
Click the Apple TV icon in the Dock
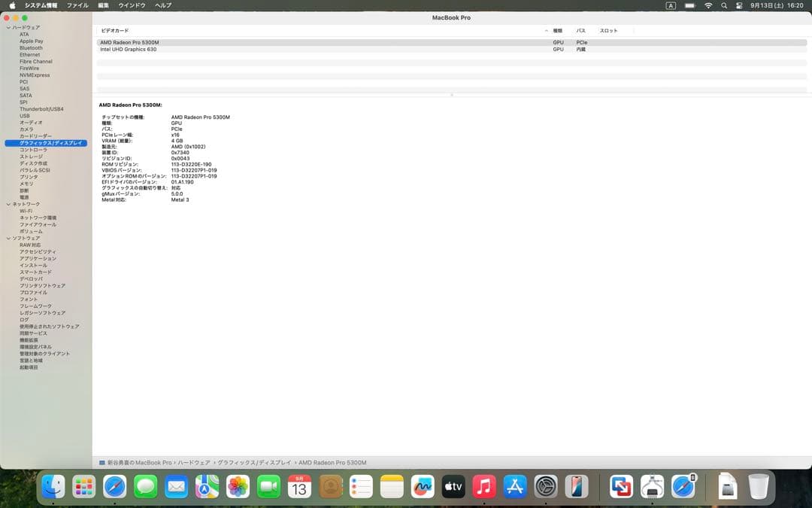(x=452, y=487)
